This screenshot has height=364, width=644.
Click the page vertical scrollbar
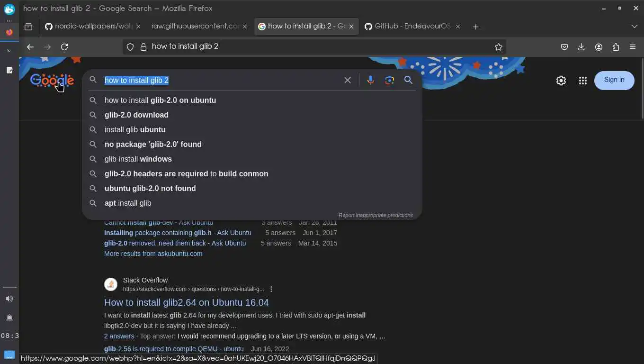pos(642,89)
